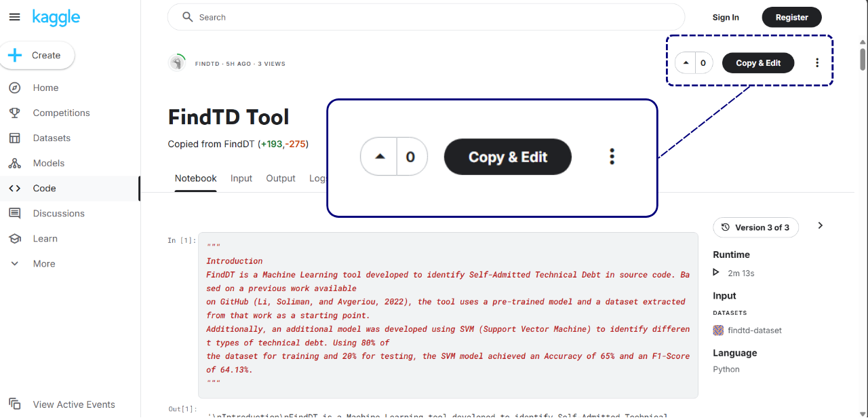Open the findtd-dataset link
Image resolution: width=868 pixels, height=418 pixels.
[754, 330]
